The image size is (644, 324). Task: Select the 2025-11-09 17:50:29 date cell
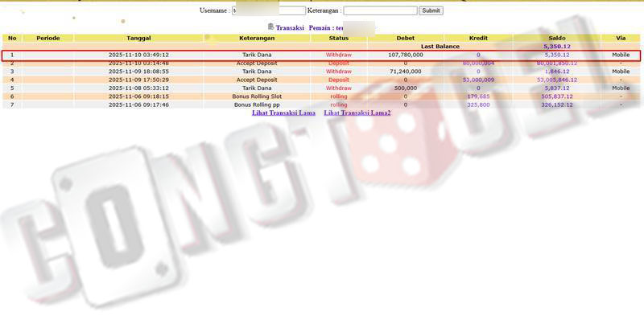coord(138,80)
